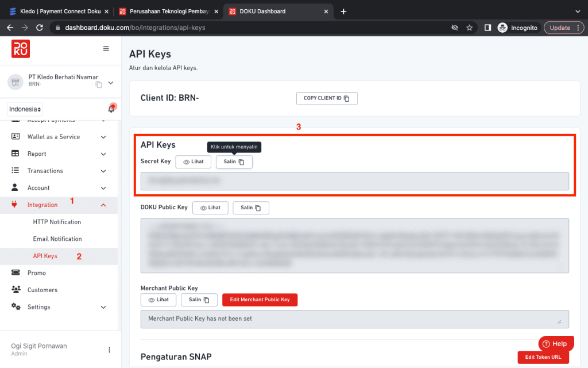Expand the Account menu
This screenshot has width=588, height=368.
103,188
